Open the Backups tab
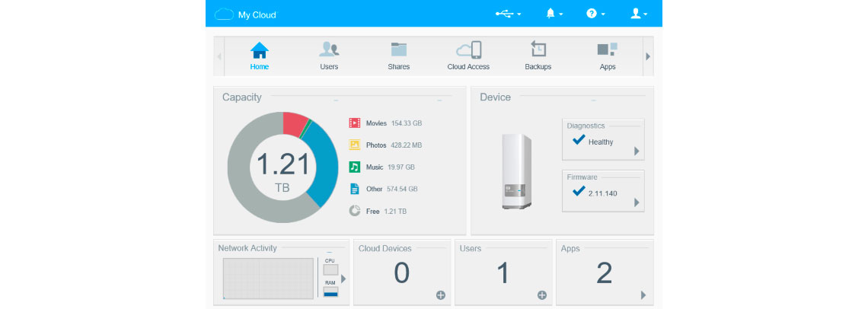The width and height of the screenshot is (868, 309). click(x=538, y=56)
